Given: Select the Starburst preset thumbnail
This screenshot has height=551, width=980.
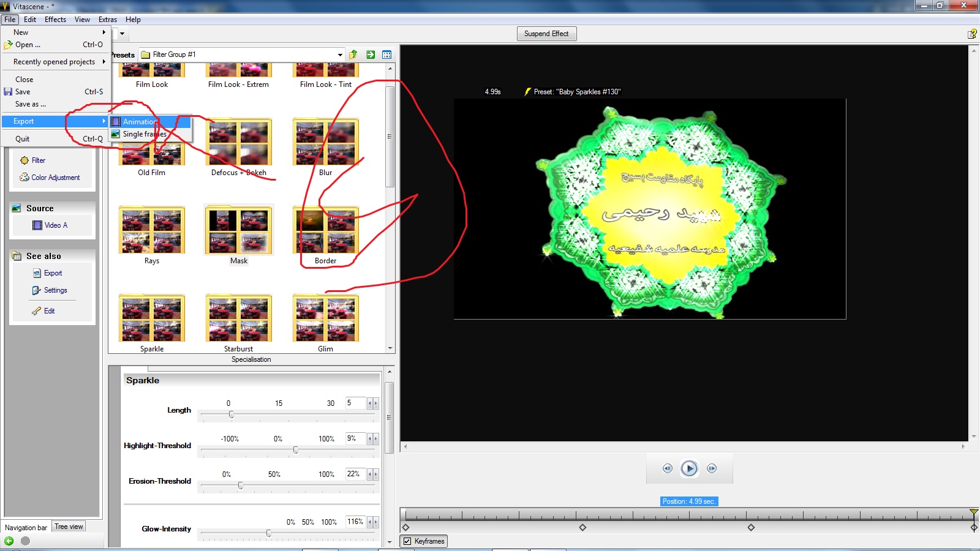Looking at the screenshot, I should 239,318.
